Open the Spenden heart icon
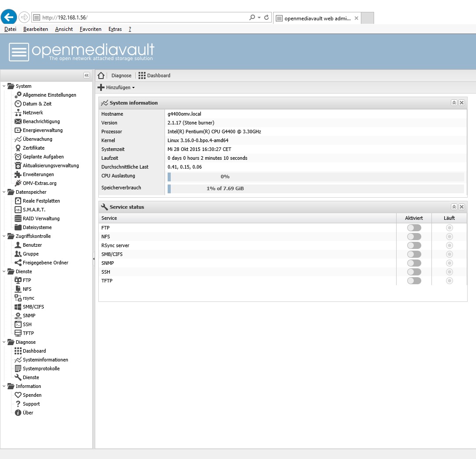Screen dimensions: 476x459 click(x=18, y=395)
